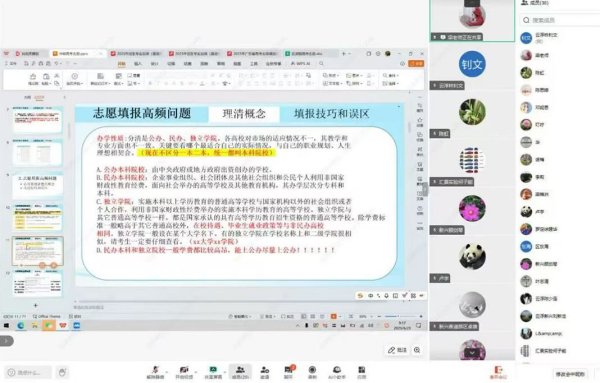Expand the video options arrow beside camera
The image size is (600, 383).
click(x=196, y=372)
